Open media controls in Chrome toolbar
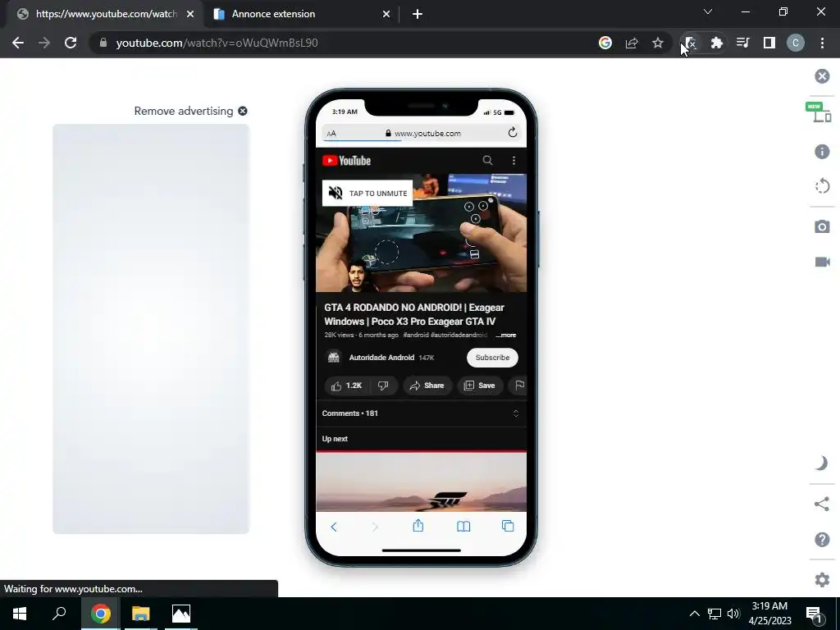This screenshot has width=840, height=630. (742, 43)
